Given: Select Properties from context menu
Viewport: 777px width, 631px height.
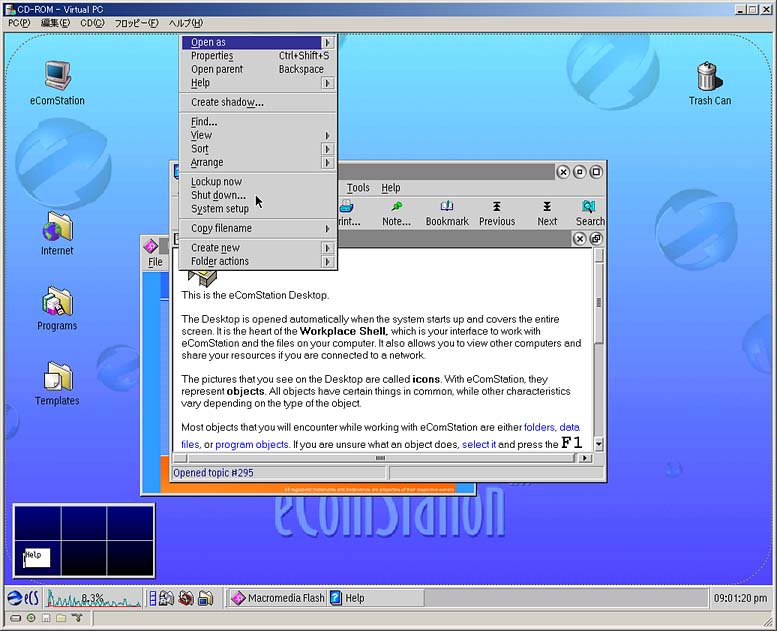Looking at the screenshot, I should pyautogui.click(x=259, y=56).
